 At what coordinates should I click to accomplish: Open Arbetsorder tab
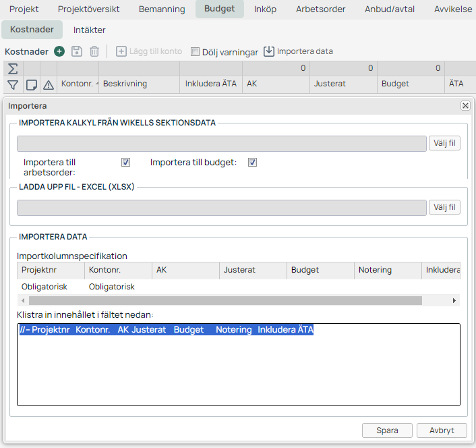coord(320,9)
